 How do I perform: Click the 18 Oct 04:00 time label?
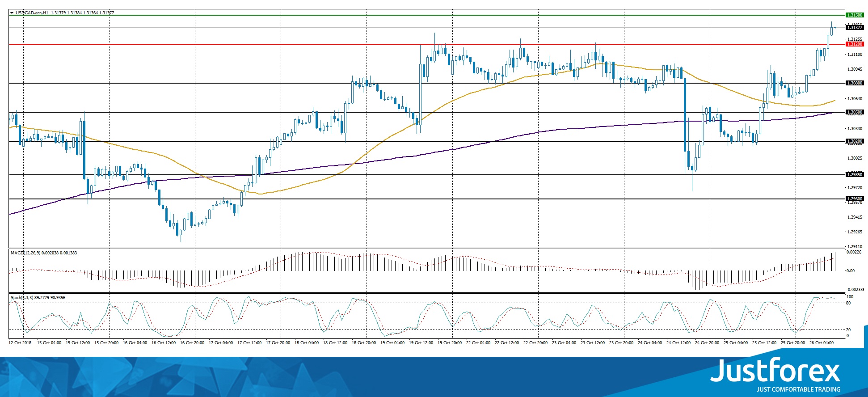pos(307,343)
